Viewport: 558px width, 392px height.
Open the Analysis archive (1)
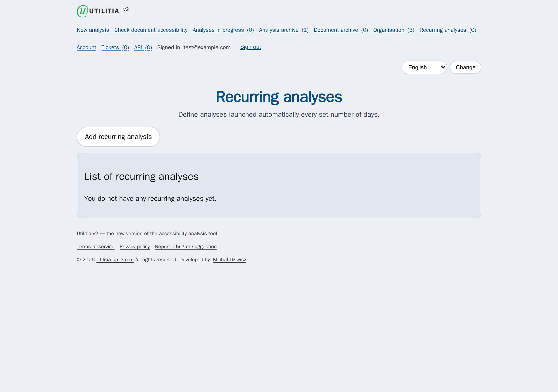pos(284,30)
